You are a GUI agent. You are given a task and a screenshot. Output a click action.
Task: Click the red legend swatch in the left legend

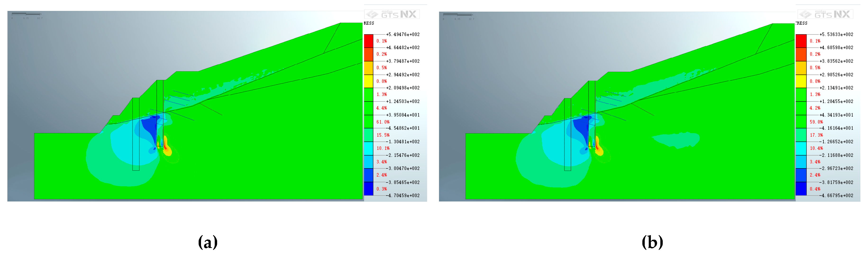[x=368, y=41]
